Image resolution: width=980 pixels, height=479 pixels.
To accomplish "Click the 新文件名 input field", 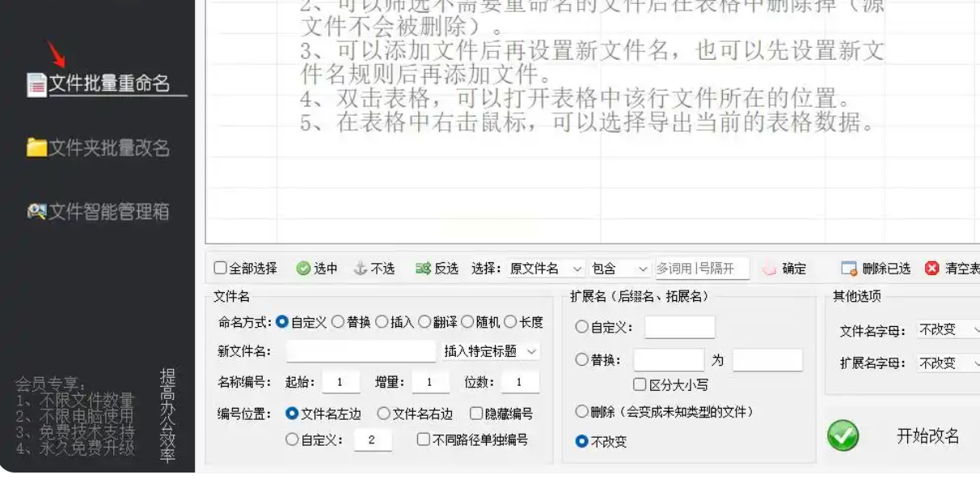I will (x=361, y=351).
